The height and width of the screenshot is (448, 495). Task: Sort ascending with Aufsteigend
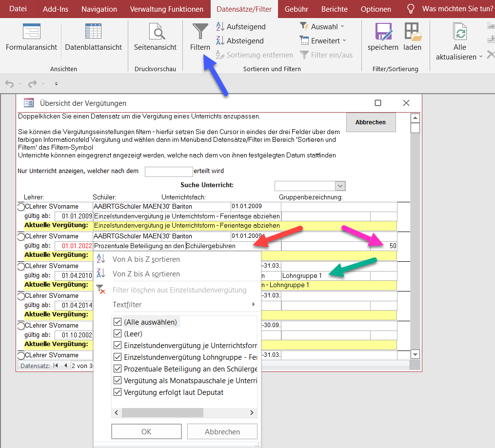coord(241,27)
